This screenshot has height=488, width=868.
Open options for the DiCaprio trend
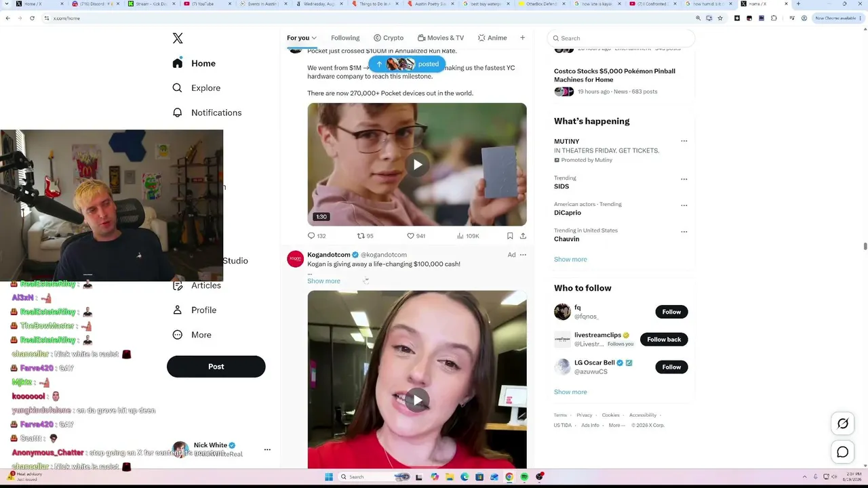(x=684, y=205)
